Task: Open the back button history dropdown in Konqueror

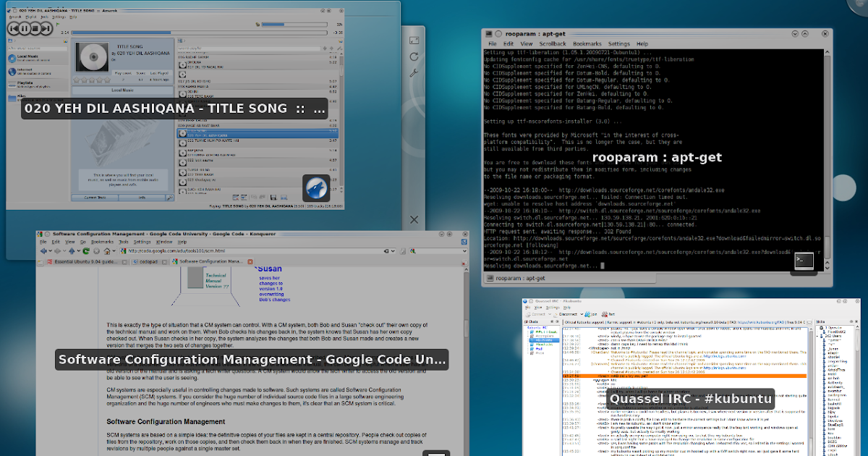Action: coord(51,251)
